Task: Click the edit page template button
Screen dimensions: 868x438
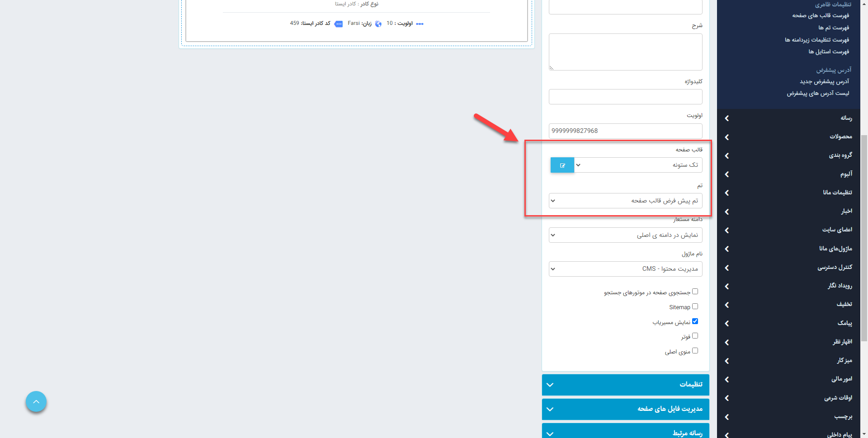Action: (562, 165)
